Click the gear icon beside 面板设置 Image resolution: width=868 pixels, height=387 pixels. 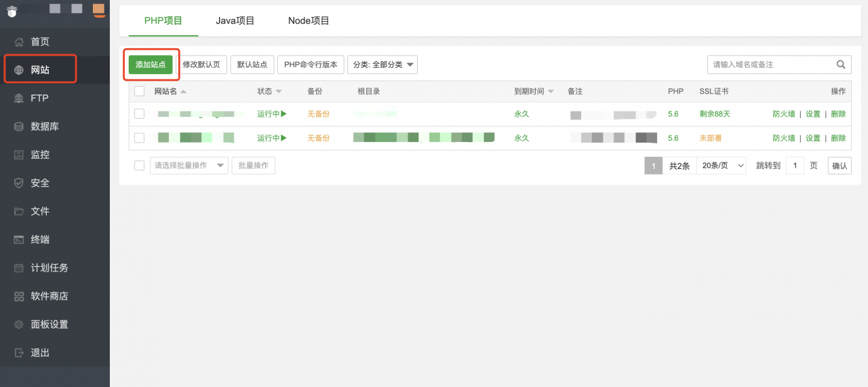[19, 325]
